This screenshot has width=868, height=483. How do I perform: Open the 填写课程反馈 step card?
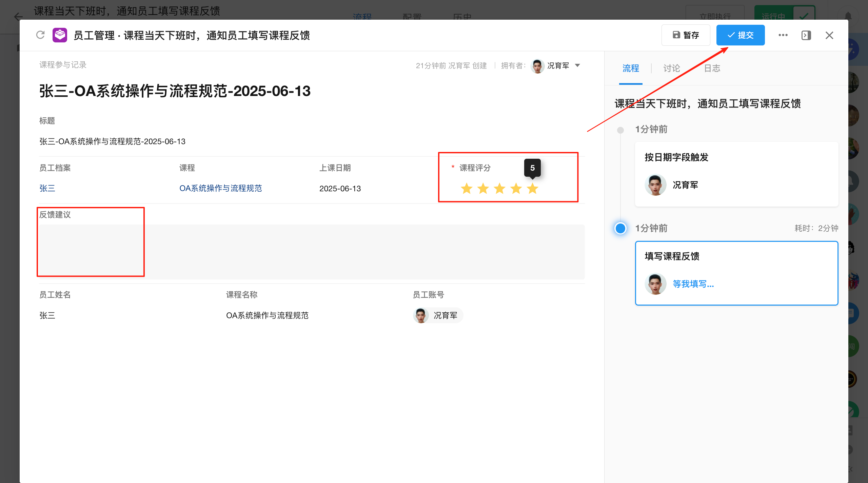[736, 273]
